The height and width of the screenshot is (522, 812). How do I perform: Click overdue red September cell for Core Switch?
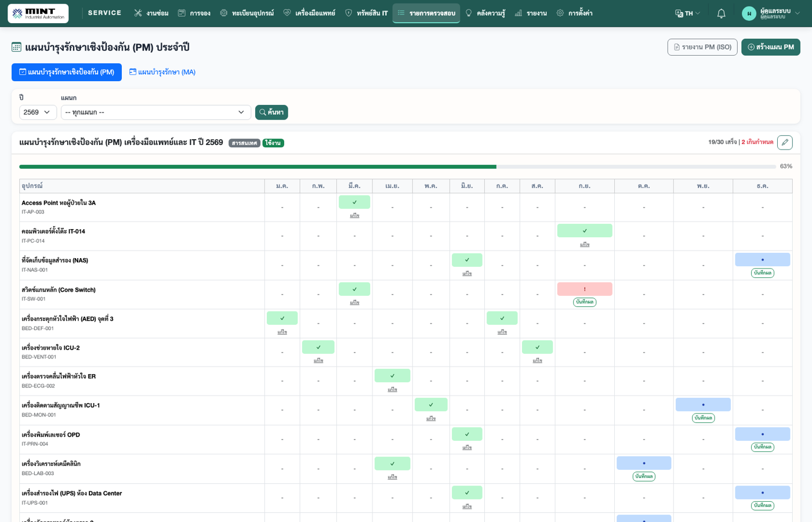(585, 289)
